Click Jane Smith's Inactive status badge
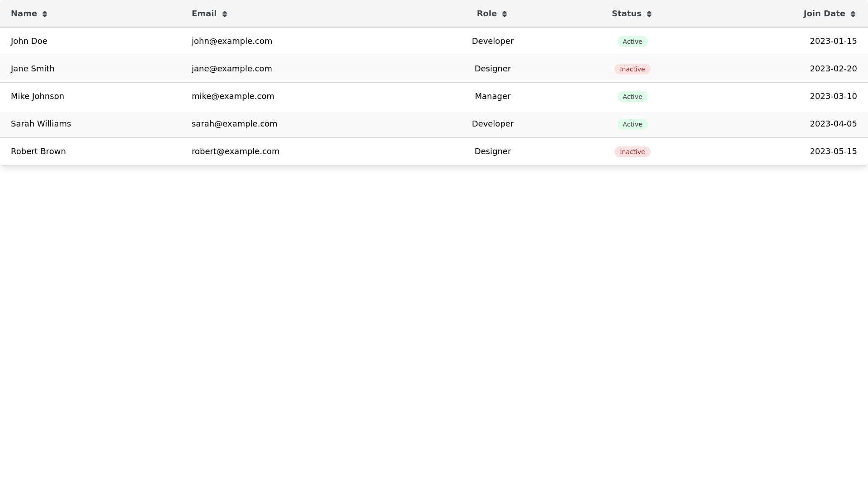868x488 pixels. click(x=632, y=69)
